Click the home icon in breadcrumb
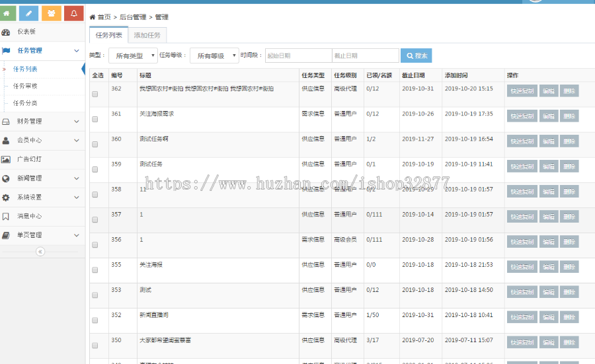The height and width of the screenshot is (364, 595). pyautogui.click(x=92, y=17)
